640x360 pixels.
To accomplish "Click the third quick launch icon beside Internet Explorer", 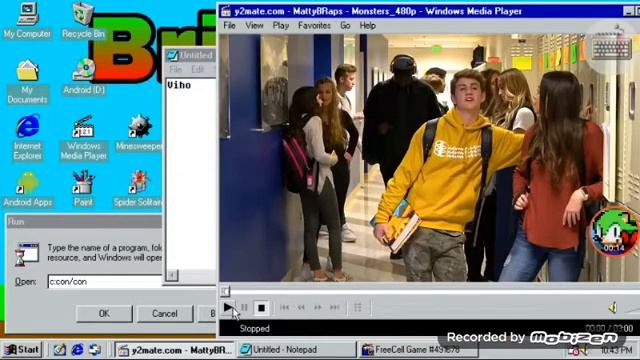I will tap(95, 350).
